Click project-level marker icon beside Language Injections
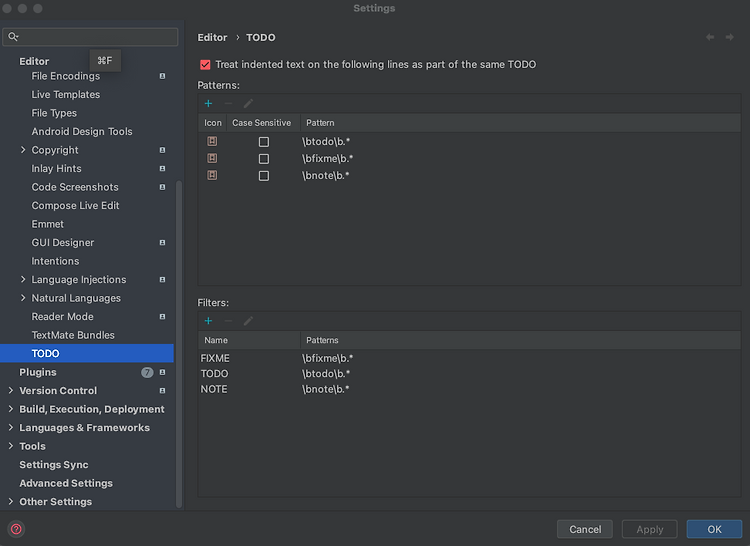The height and width of the screenshot is (546, 750). 162,280
